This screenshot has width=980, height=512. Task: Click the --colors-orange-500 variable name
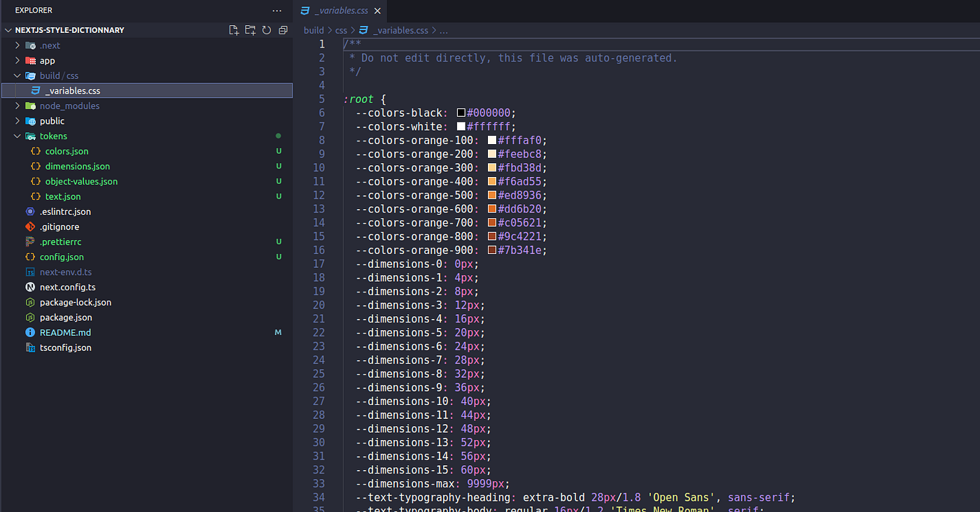point(416,195)
